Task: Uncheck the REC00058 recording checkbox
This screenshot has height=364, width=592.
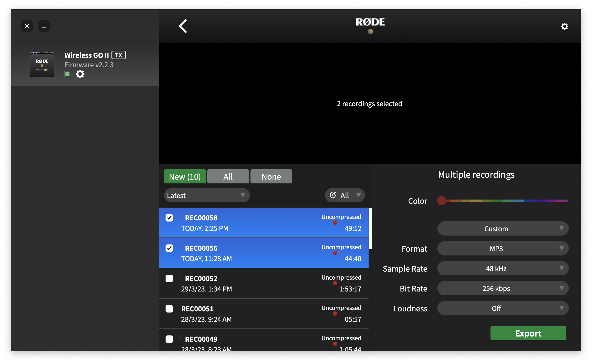Action: coord(169,218)
